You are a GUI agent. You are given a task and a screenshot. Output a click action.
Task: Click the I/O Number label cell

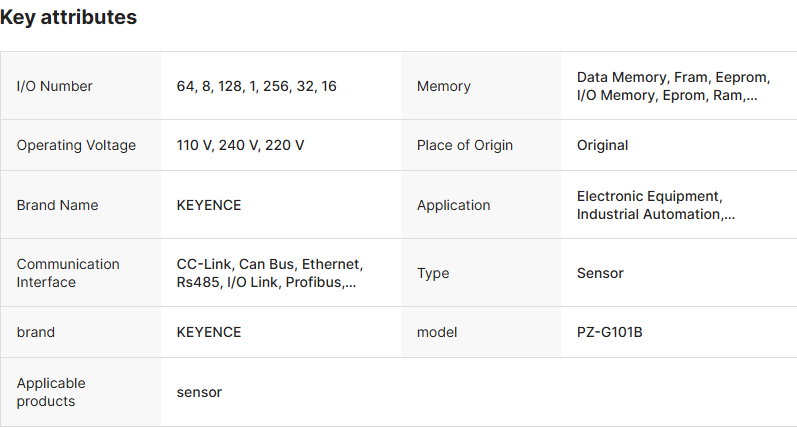(54, 86)
